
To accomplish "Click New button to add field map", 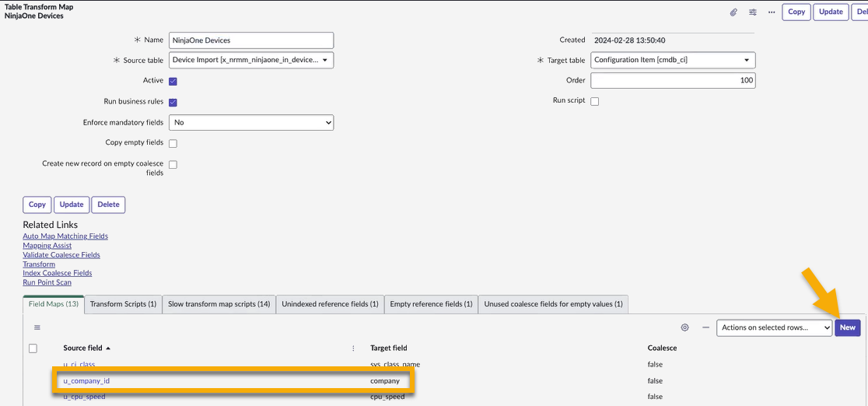I will coord(847,327).
